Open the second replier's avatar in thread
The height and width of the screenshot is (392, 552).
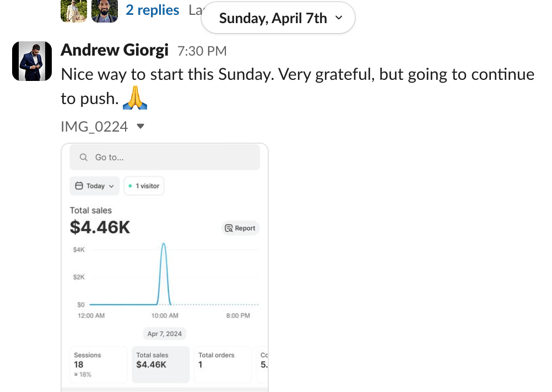point(105,10)
